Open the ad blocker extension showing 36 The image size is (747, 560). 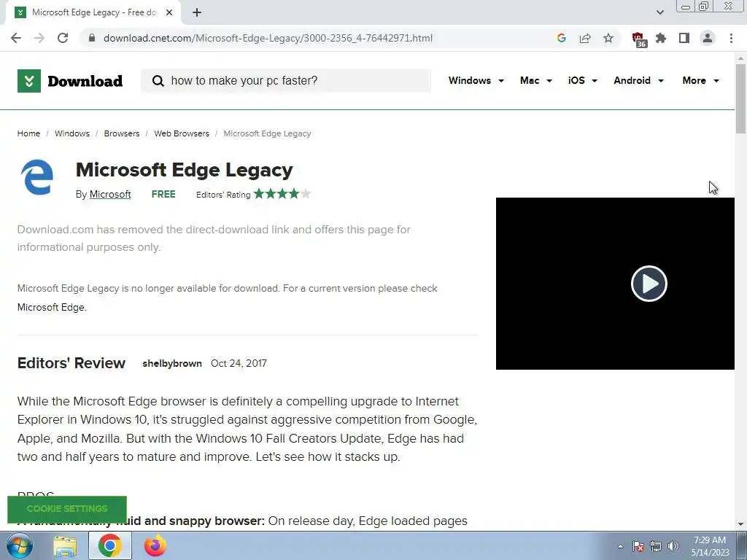pos(638,39)
